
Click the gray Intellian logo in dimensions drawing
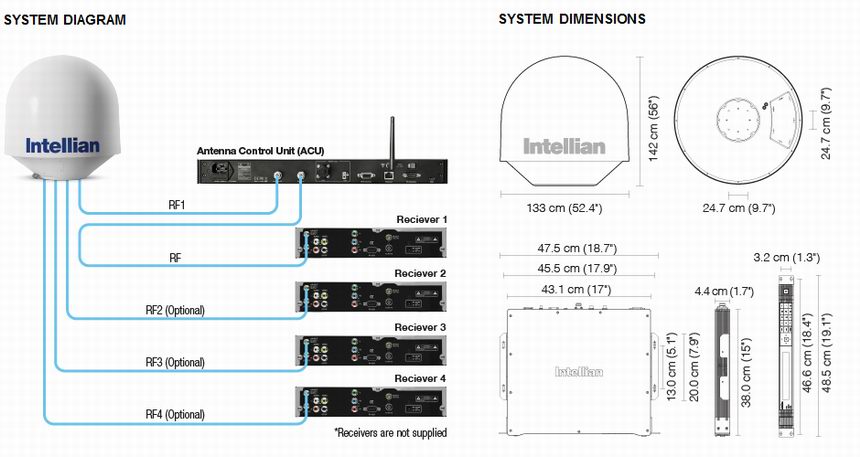[564, 146]
